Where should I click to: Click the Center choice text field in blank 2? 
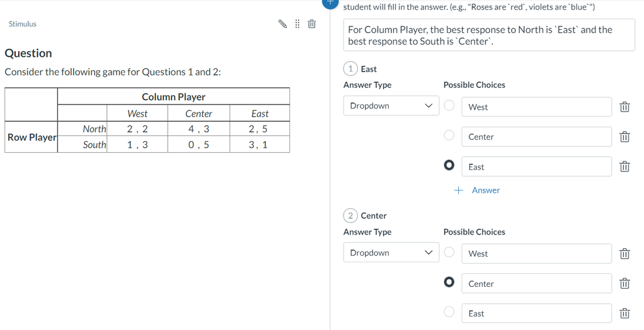pyautogui.click(x=536, y=284)
